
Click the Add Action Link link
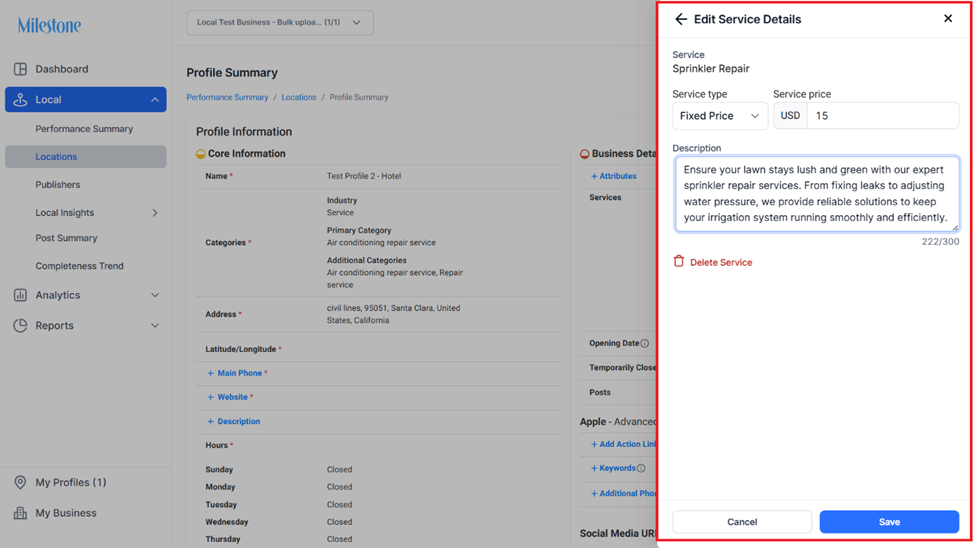click(x=627, y=444)
